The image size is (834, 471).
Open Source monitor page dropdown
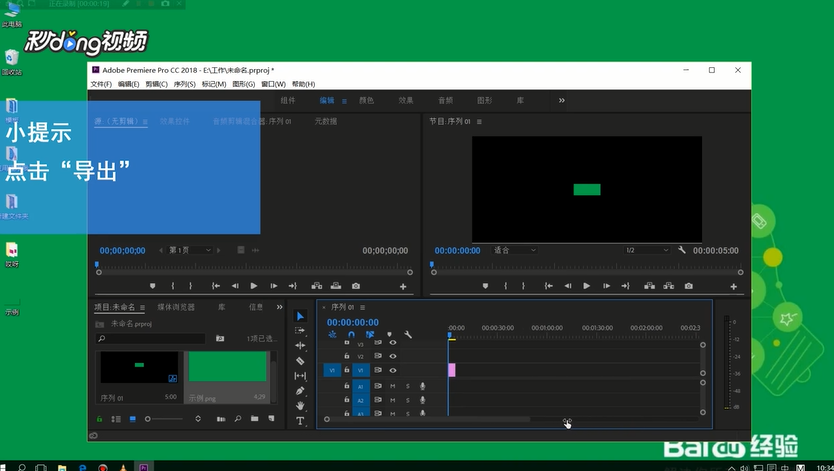click(x=190, y=250)
